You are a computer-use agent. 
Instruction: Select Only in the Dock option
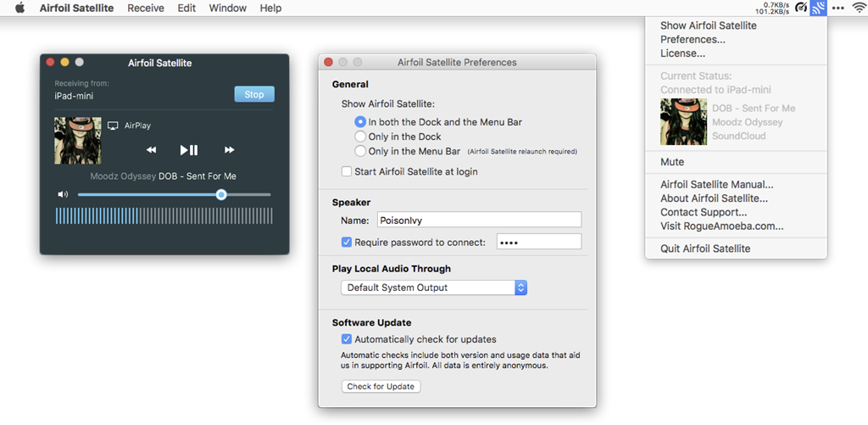click(359, 137)
